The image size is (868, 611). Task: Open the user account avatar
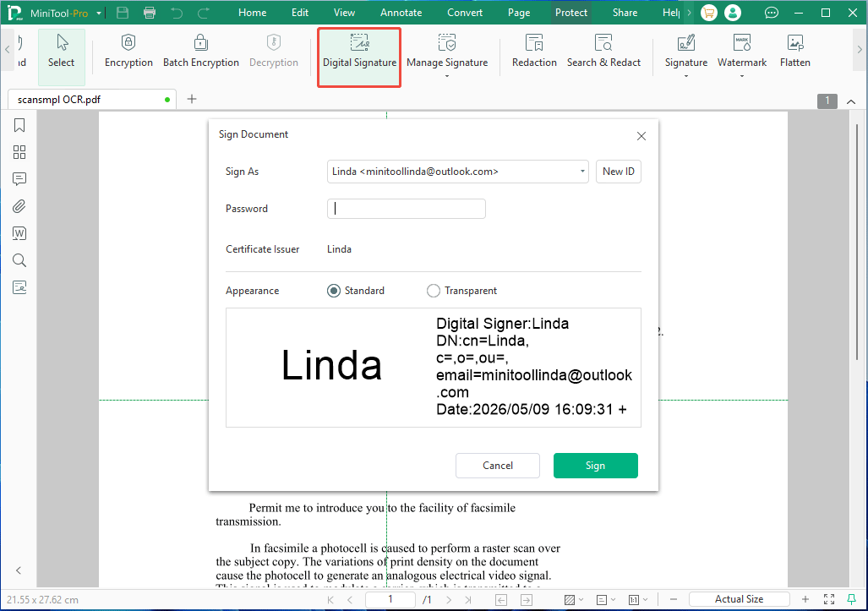tap(733, 13)
